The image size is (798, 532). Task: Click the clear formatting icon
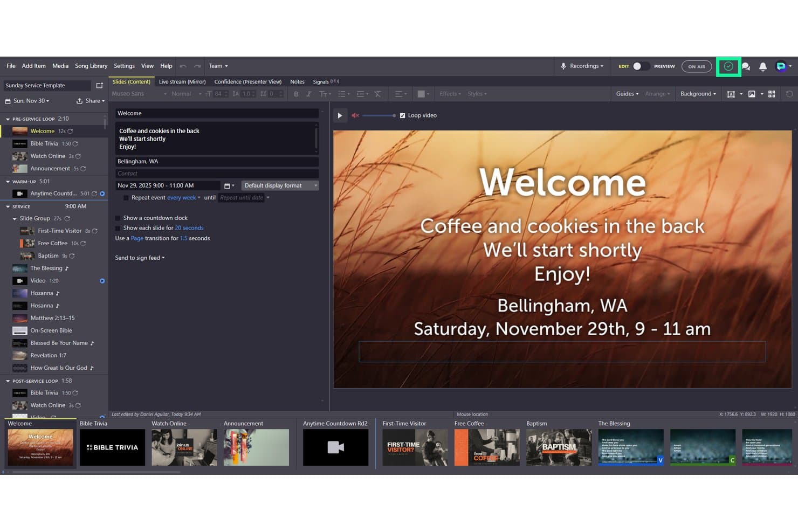point(377,94)
